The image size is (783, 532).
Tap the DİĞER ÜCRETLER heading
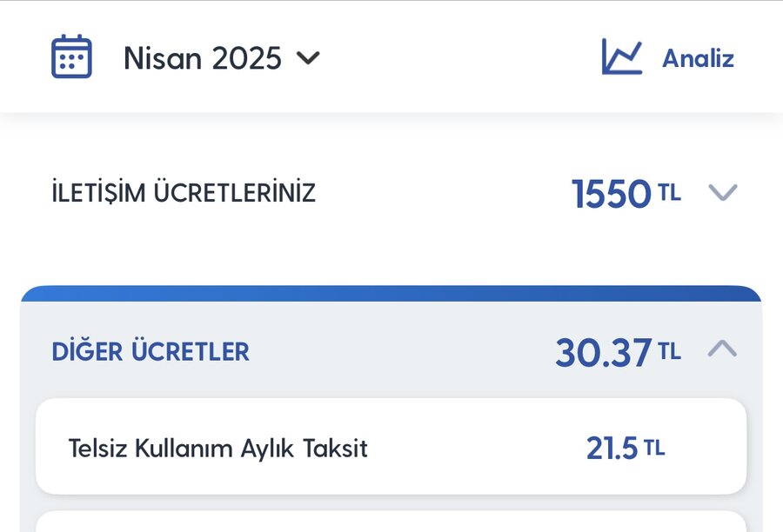[151, 352]
